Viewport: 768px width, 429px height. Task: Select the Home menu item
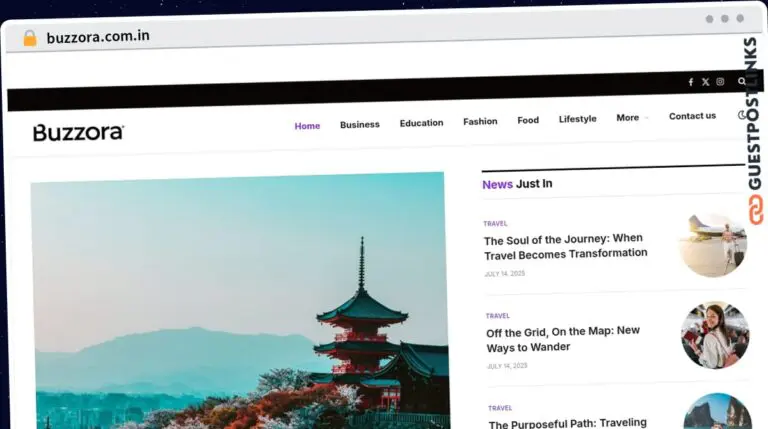point(307,126)
